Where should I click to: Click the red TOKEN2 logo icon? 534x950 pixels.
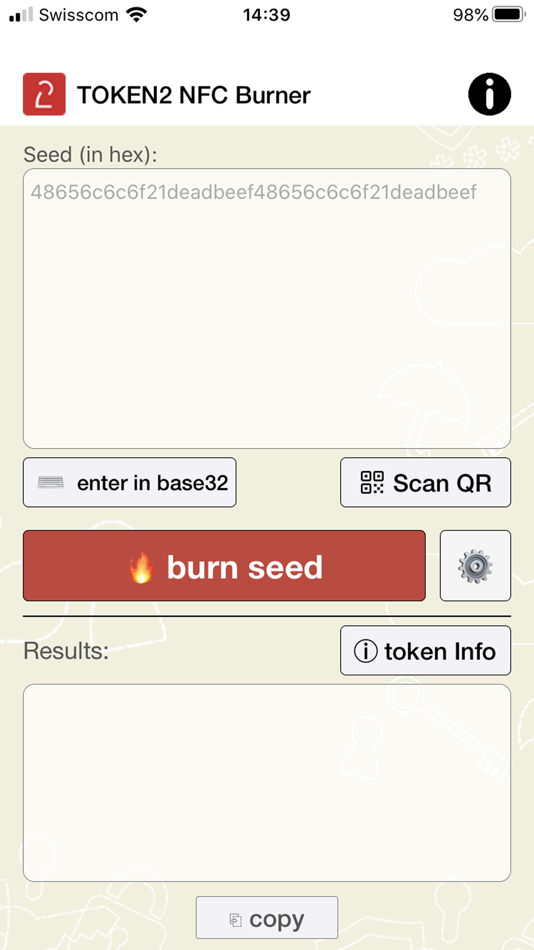click(44, 94)
